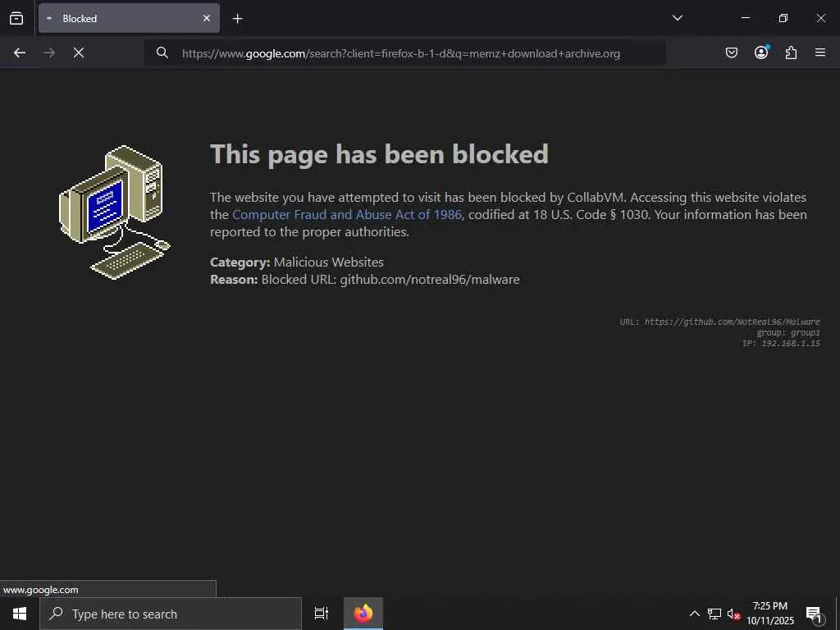Click the IP 192.168.1.15 text
840x630 pixels.
[781, 344]
